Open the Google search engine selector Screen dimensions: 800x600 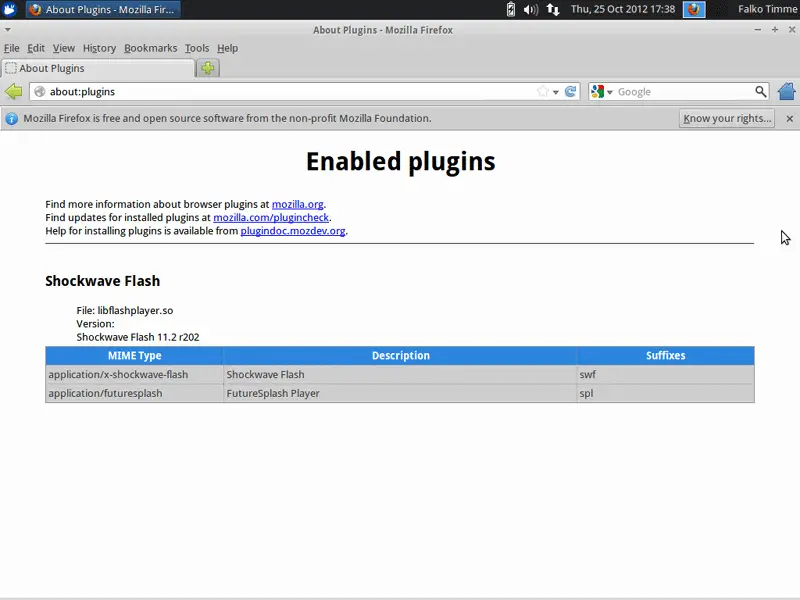pos(602,92)
